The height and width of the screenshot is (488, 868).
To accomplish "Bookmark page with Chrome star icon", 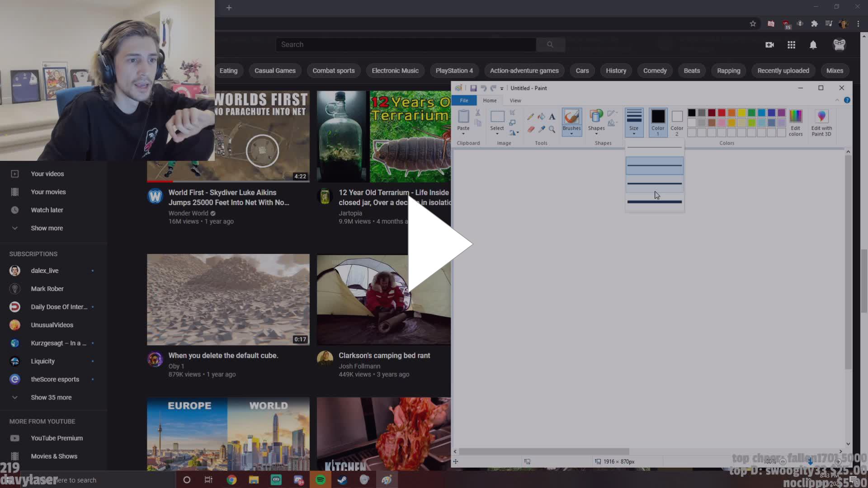I will tap(753, 23).
